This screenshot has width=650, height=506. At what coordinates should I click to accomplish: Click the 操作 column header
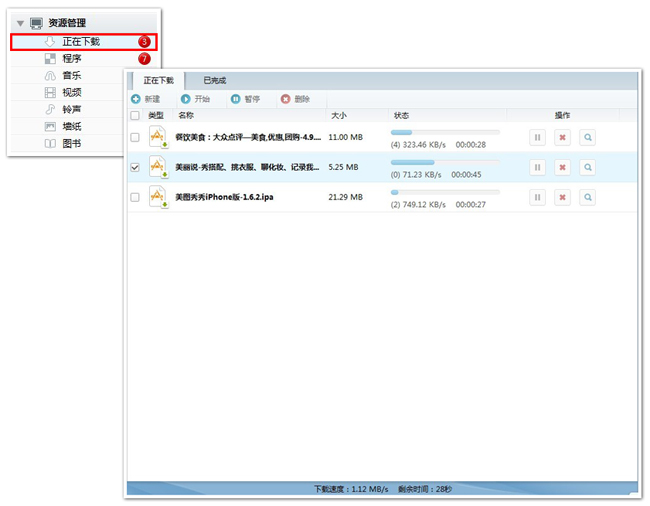[x=563, y=116]
